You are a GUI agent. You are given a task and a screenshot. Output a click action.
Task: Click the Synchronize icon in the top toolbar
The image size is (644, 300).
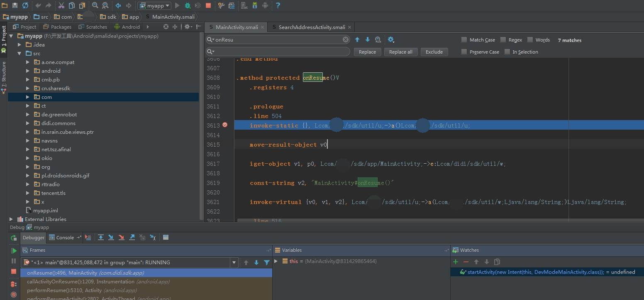[25, 5]
